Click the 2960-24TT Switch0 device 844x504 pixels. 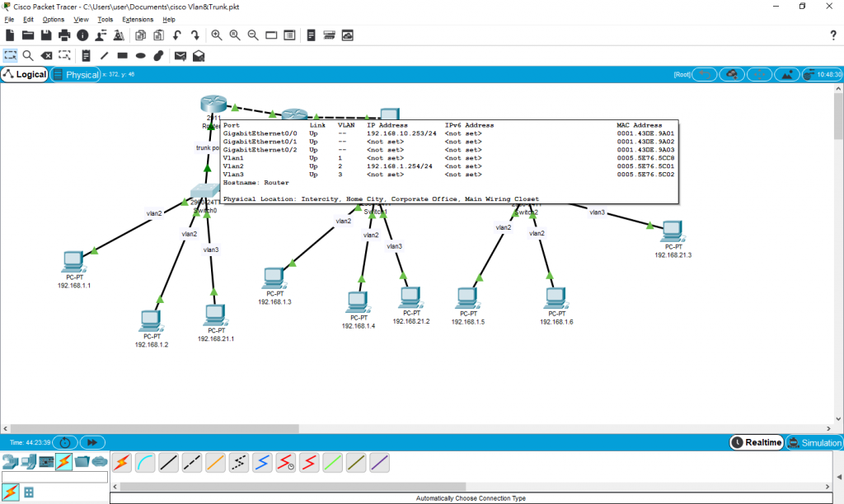pyautogui.click(x=204, y=190)
